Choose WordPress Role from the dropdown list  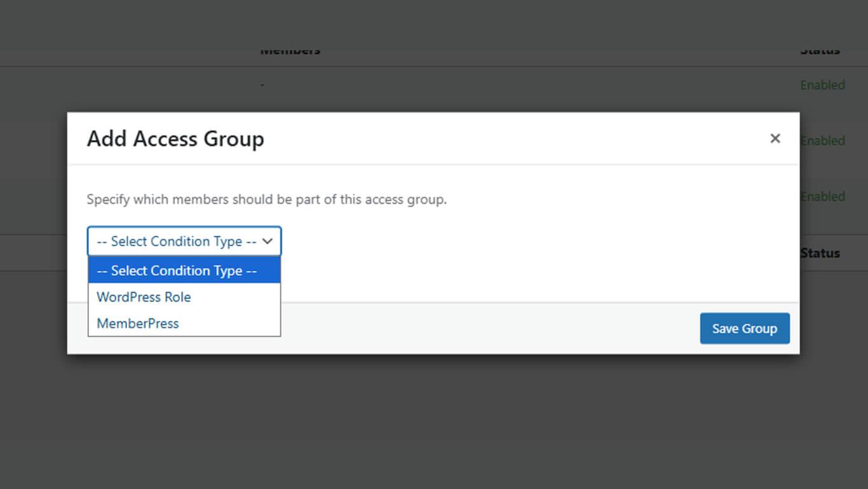coord(144,297)
